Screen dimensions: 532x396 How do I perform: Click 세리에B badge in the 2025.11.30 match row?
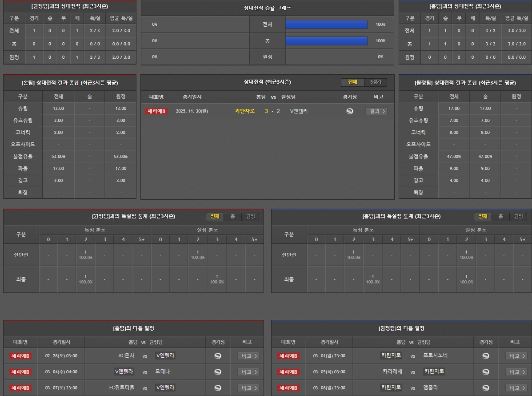(x=156, y=111)
